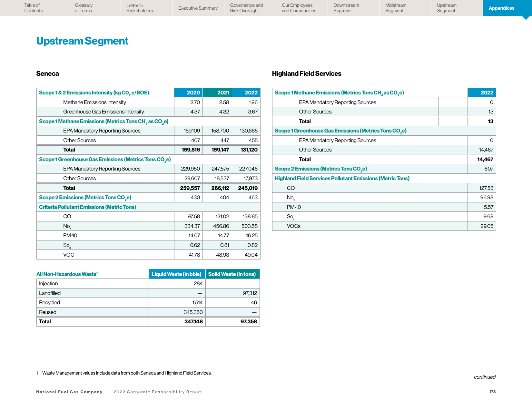Click Seneca methane total 159,516
The image size is (532, 411).
click(x=191, y=150)
